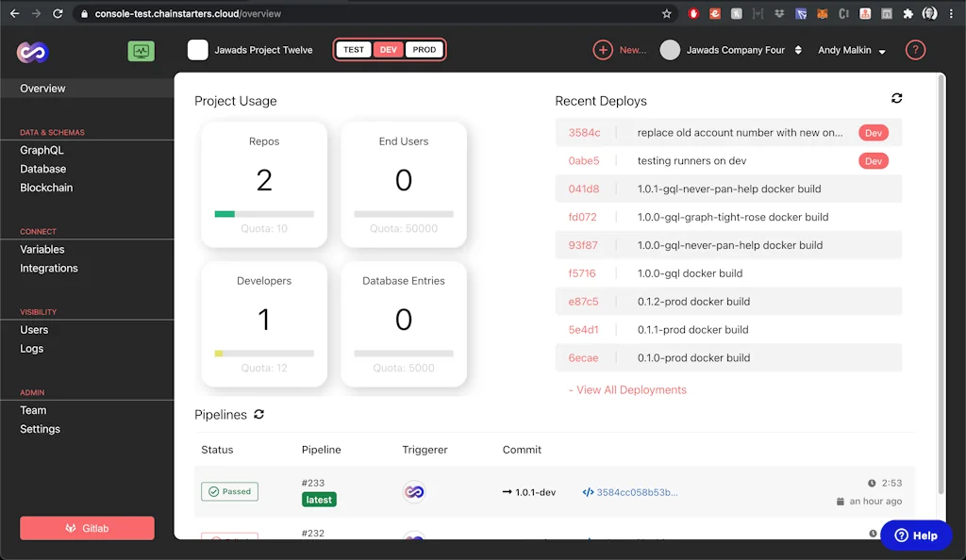Viewport: 966px width, 560px height.
Task: Open the Integrations section from the sidebar
Action: pyautogui.click(x=48, y=268)
